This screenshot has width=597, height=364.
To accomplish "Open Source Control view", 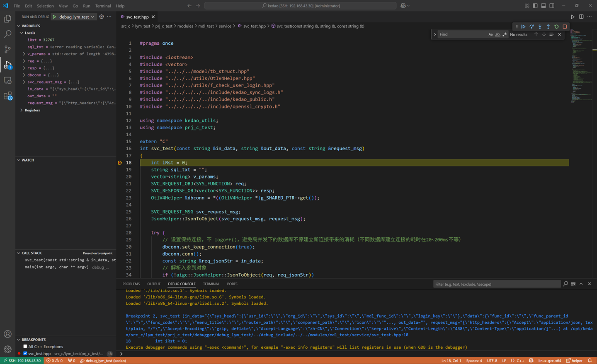I will [7, 49].
